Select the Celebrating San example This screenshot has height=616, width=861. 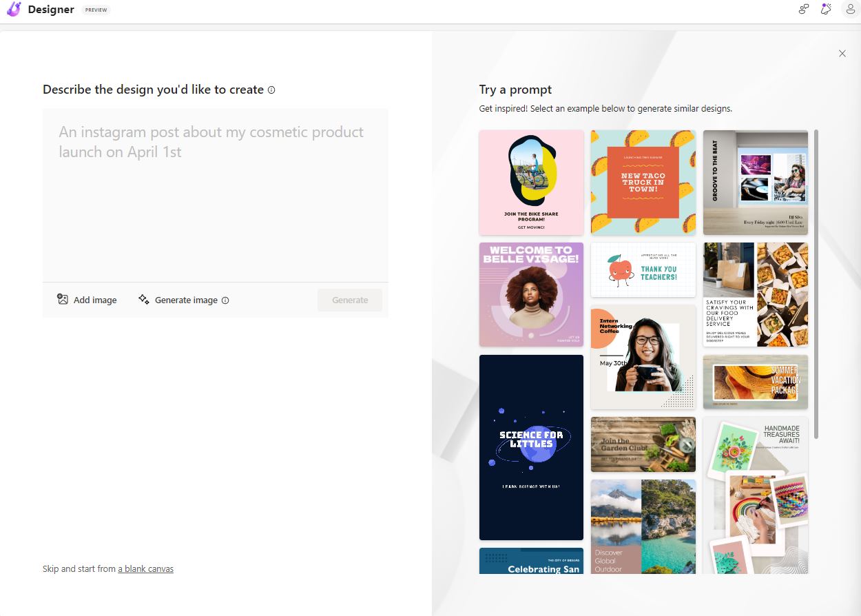tap(531, 561)
